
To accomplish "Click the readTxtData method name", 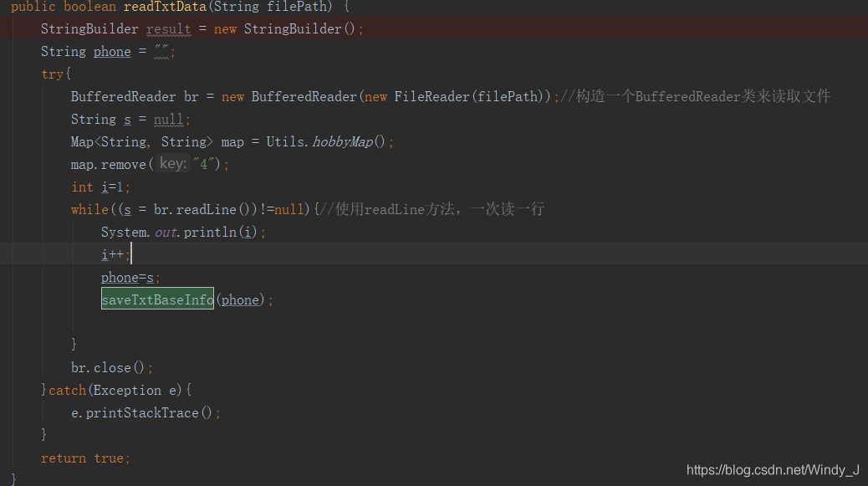I will 165,7.
